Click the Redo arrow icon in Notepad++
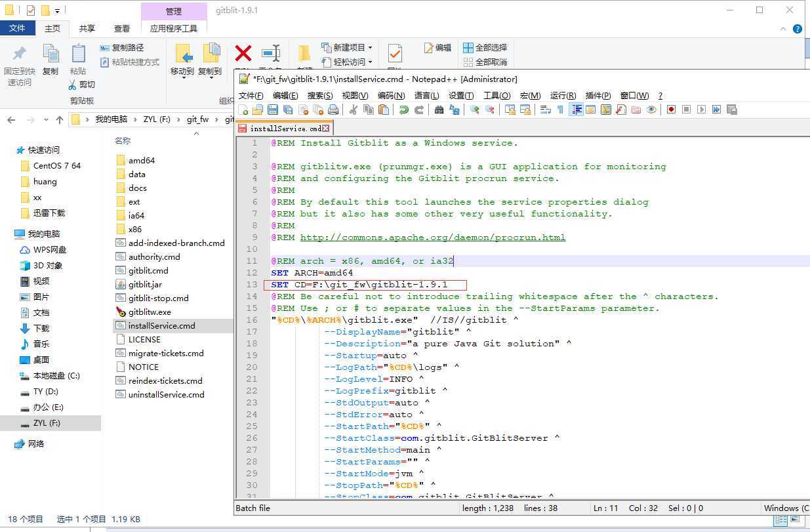Image resolution: width=810 pixels, height=532 pixels. 419,110
